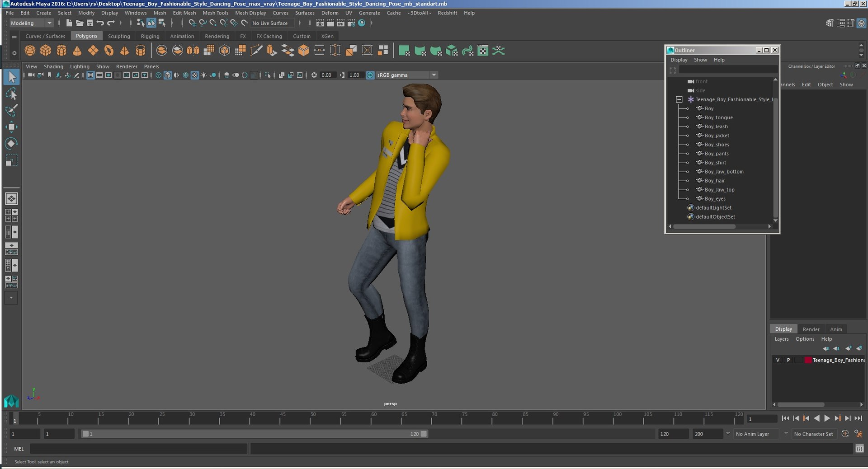Select Boy_jacket in the Outliner
This screenshot has height=469, width=868.
(x=717, y=136)
